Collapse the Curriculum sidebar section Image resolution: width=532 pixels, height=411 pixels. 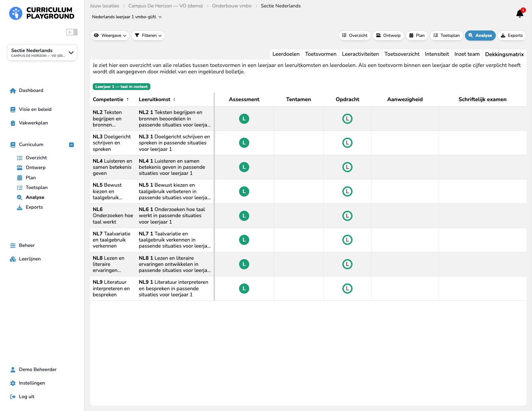71,145
